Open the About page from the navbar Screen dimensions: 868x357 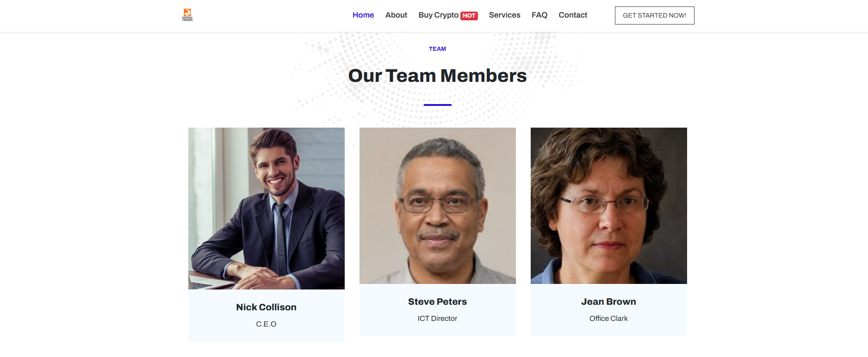click(396, 15)
